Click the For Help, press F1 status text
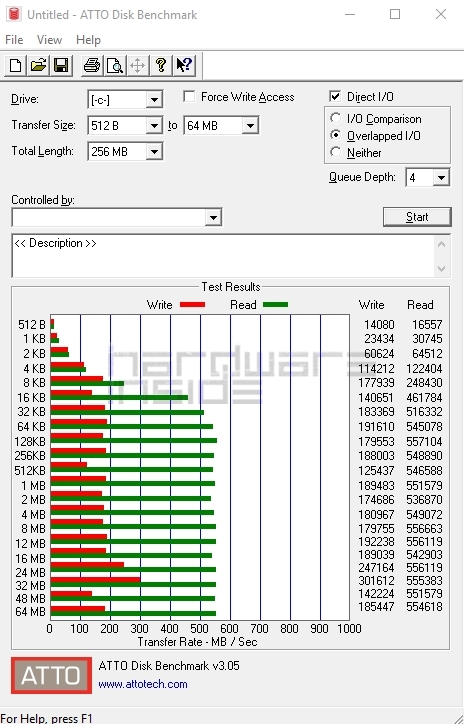 click(47, 718)
